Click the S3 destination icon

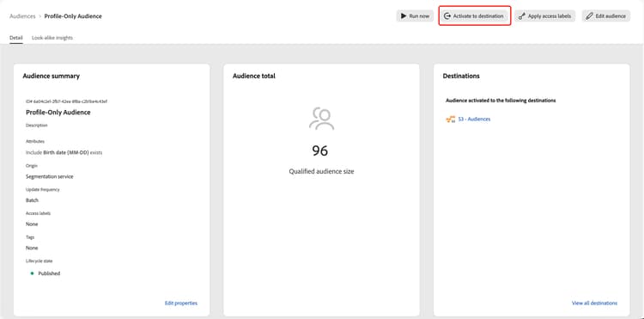[450, 120]
